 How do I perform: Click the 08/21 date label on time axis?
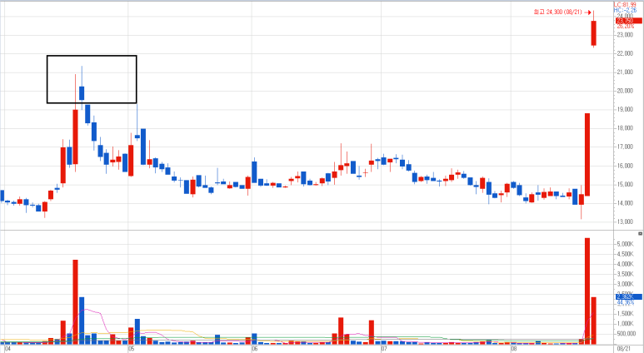click(x=623, y=349)
